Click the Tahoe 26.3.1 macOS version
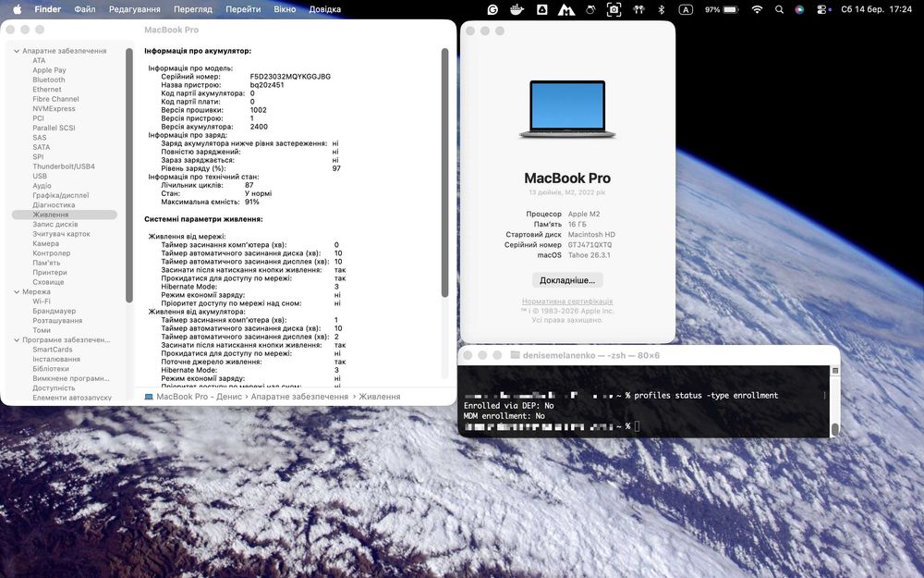 tap(589, 255)
